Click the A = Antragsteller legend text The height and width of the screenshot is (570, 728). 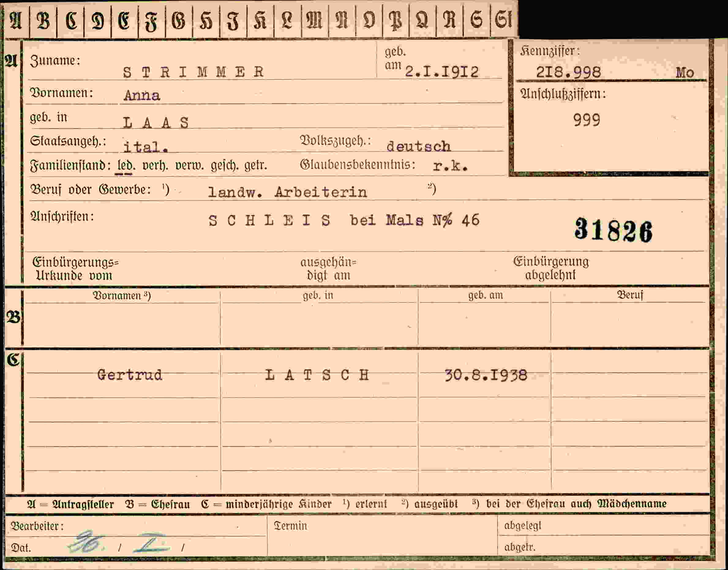pyautogui.click(x=70, y=504)
